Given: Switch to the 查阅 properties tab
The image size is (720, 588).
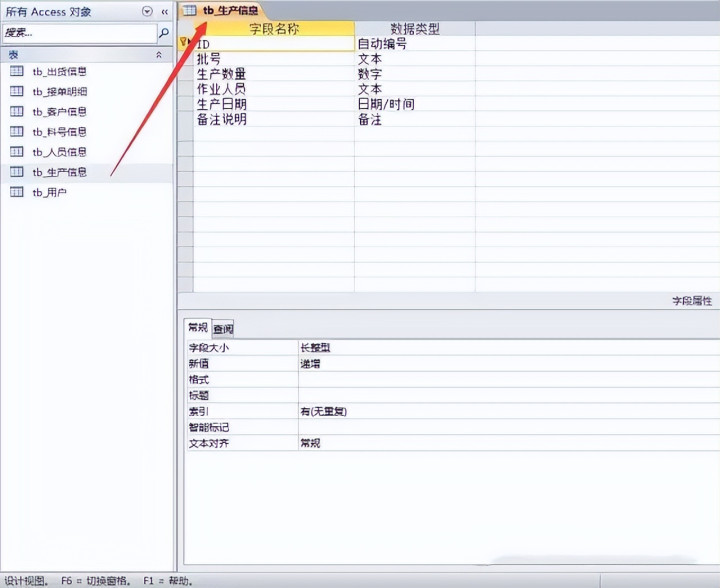Looking at the screenshot, I should click(x=223, y=329).
